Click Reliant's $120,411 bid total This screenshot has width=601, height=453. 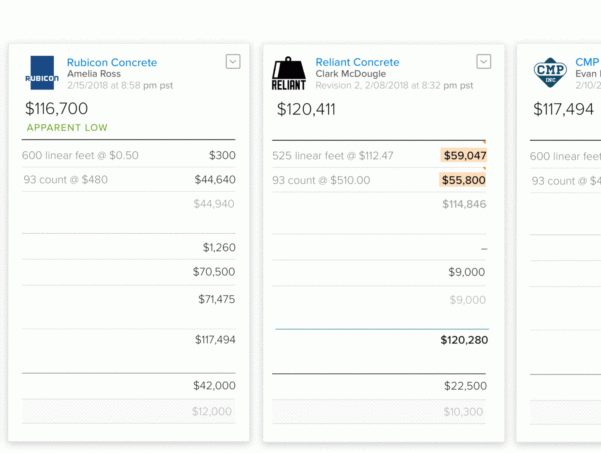305,109
